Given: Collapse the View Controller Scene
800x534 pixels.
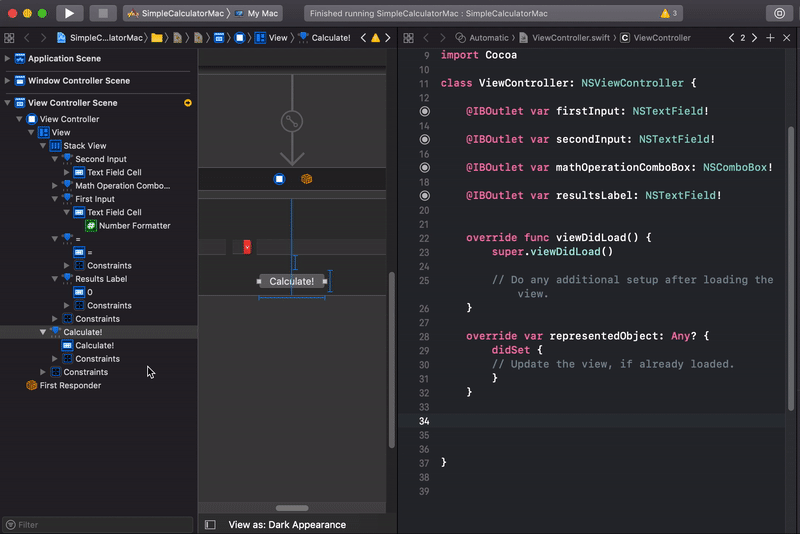Looking at the screenshot, I should click(7, 103).
